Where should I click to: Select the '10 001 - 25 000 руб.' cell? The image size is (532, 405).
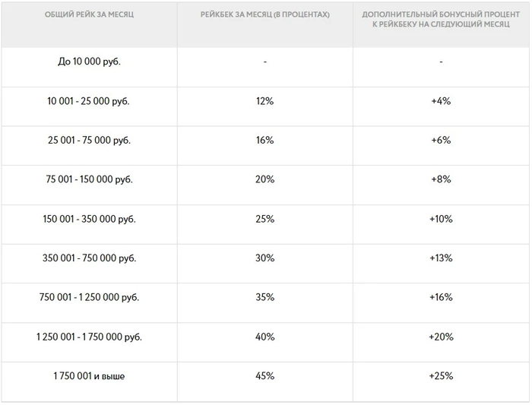[89, 101]
